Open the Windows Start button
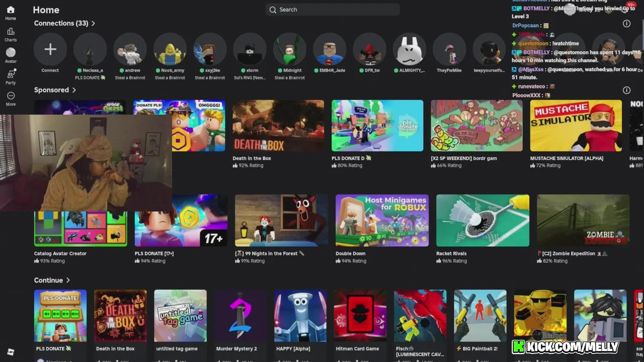Image resolution: width=644 pixels, height=362 pixels. tap(11, 352)
